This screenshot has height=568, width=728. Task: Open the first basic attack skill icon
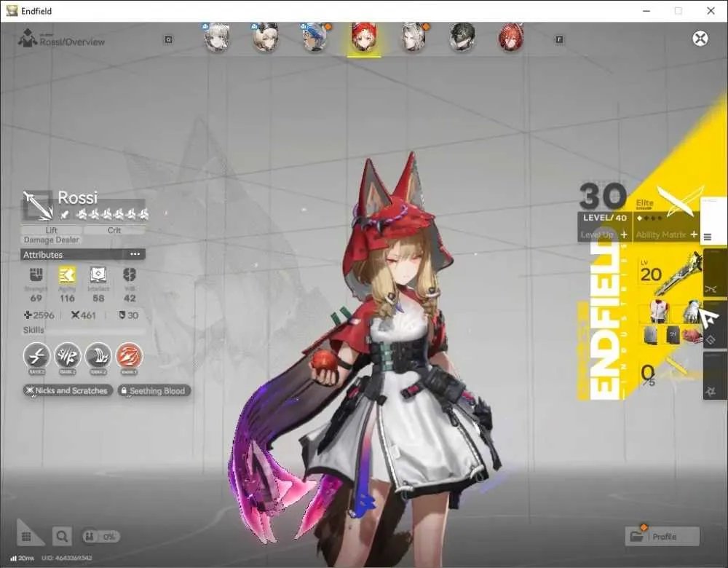[36, 356]
